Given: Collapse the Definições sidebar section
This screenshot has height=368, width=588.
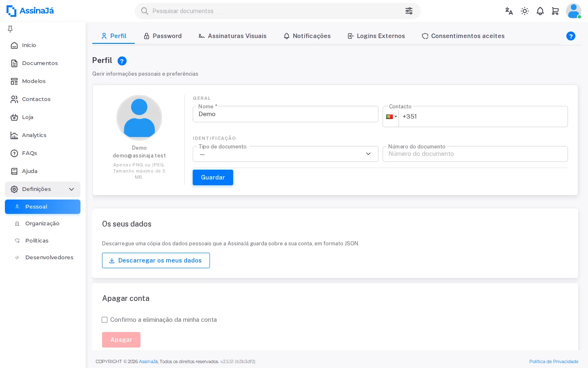Looking at the screenshot, I should tap(42, 189).
